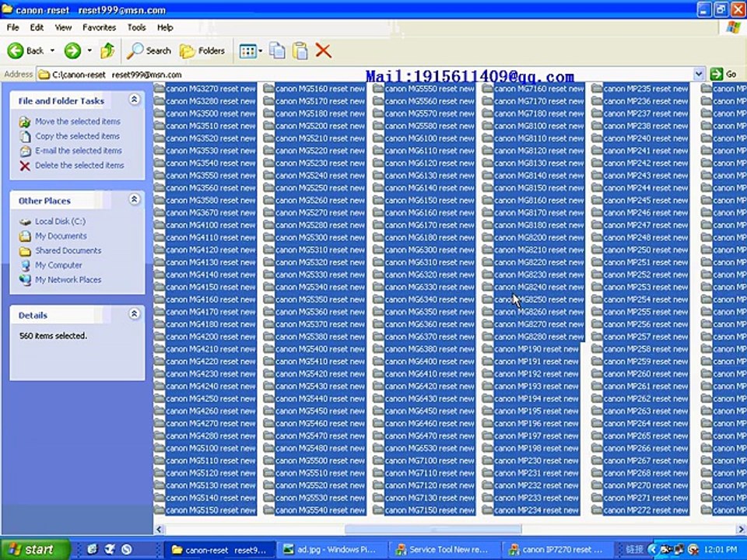Open My Documents in Other Places
This screenshot has height=560, width=747.
(x=61, y=236)
